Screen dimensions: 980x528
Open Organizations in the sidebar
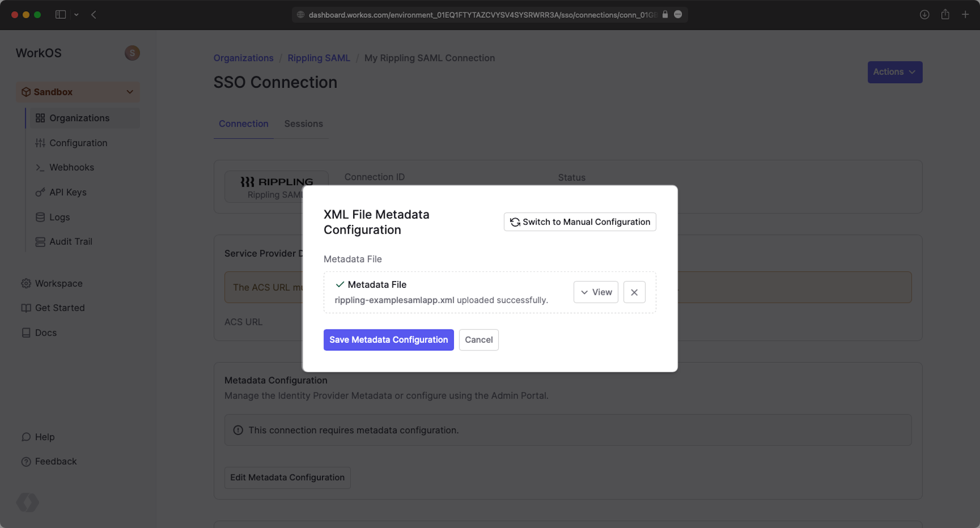[x=79, y=118]
